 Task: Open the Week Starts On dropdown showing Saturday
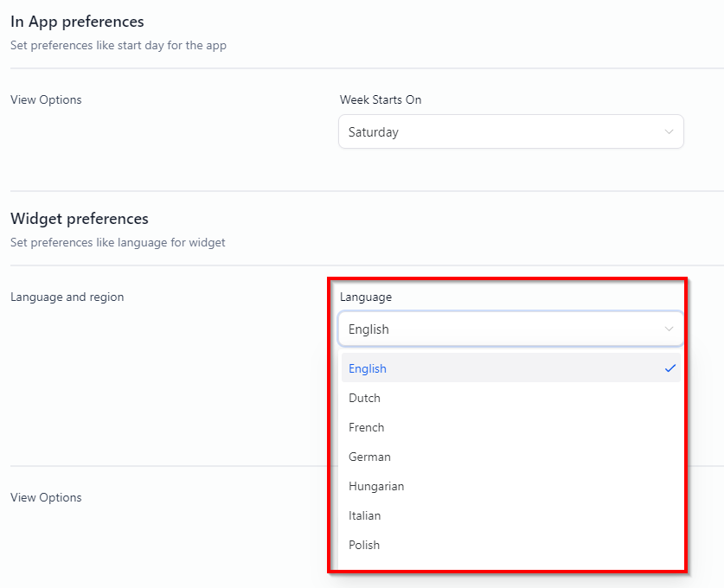(510, 132)
